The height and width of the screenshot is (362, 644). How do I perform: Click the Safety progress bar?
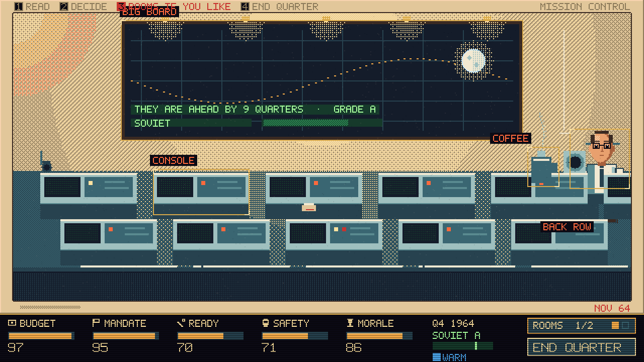(x=295, y=336)
